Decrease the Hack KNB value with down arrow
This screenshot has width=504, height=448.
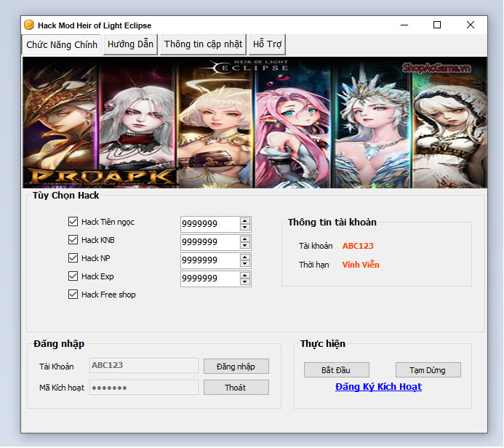pyautogui.click(x=245, y=246)
